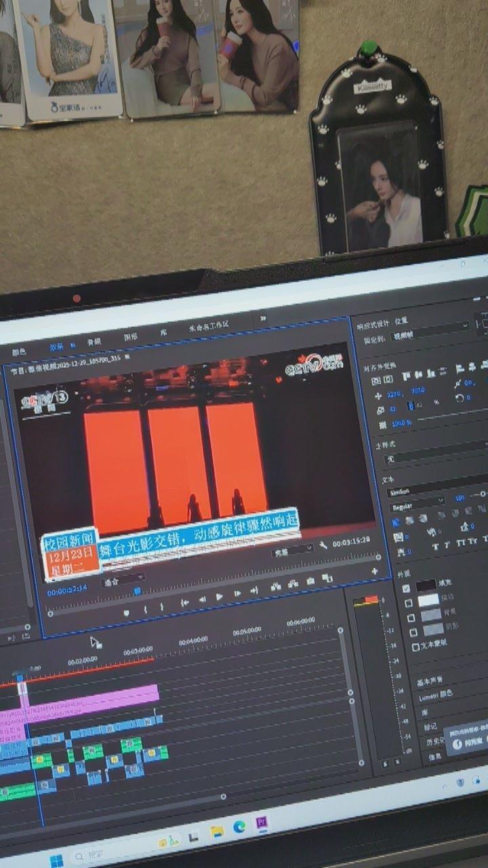Expand the workspace overflow chevron menu

pos(263,318)
